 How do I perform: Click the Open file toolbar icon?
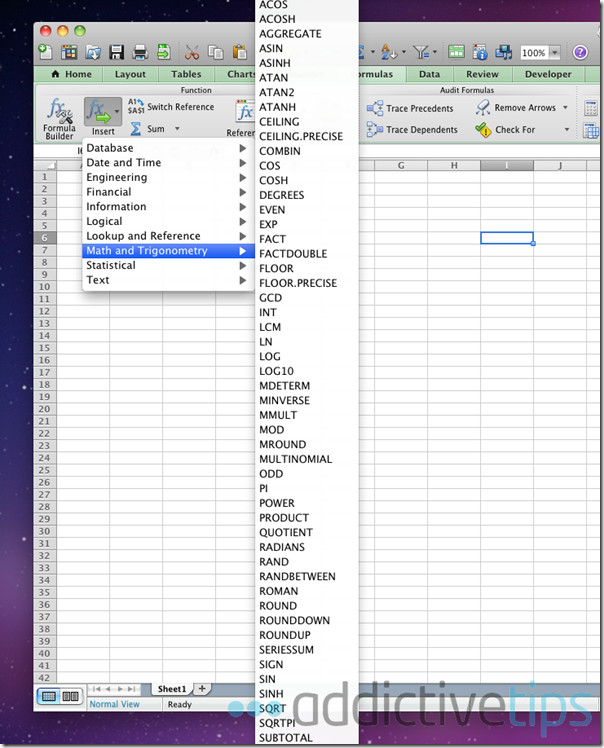tap(93, 52)
